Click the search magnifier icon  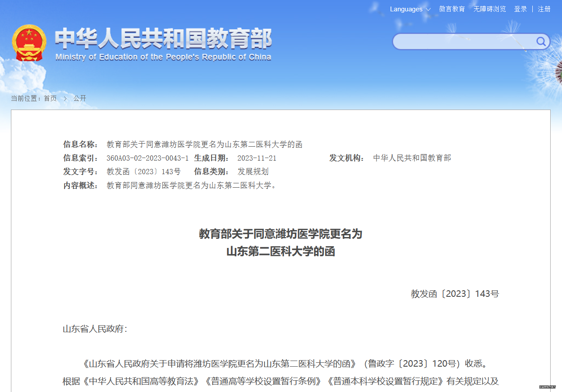[541, 42]
